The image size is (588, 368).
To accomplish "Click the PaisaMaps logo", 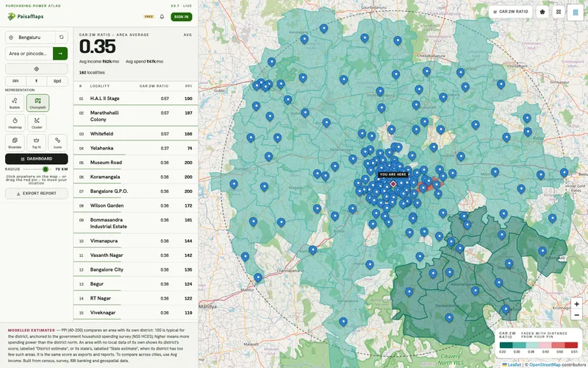I will (25, 16).
